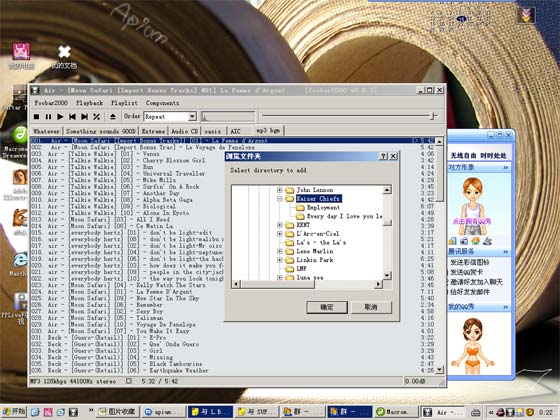Click lower QQ show avatar in QQ window

tap(472, 346)
